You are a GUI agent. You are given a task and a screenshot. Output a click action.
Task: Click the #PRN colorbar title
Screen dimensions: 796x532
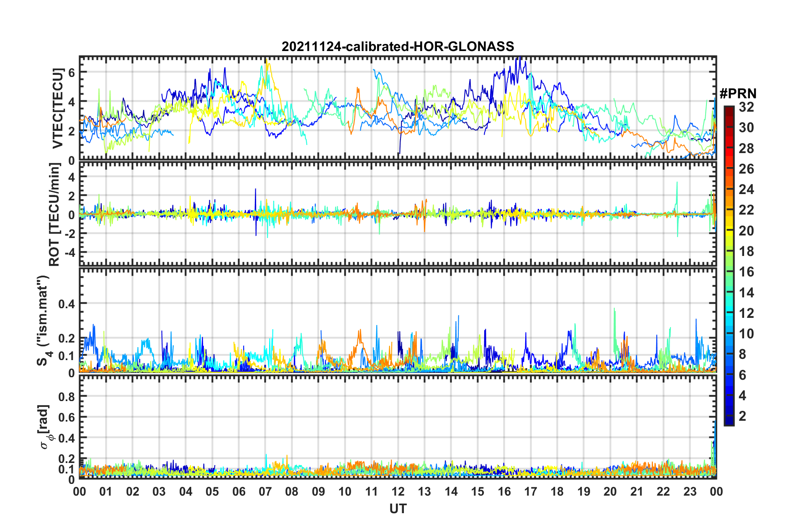click(x=738, y=93)
